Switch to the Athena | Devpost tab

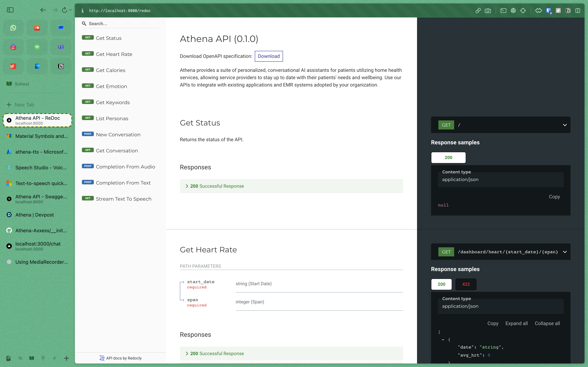click(x=34, y=215)
